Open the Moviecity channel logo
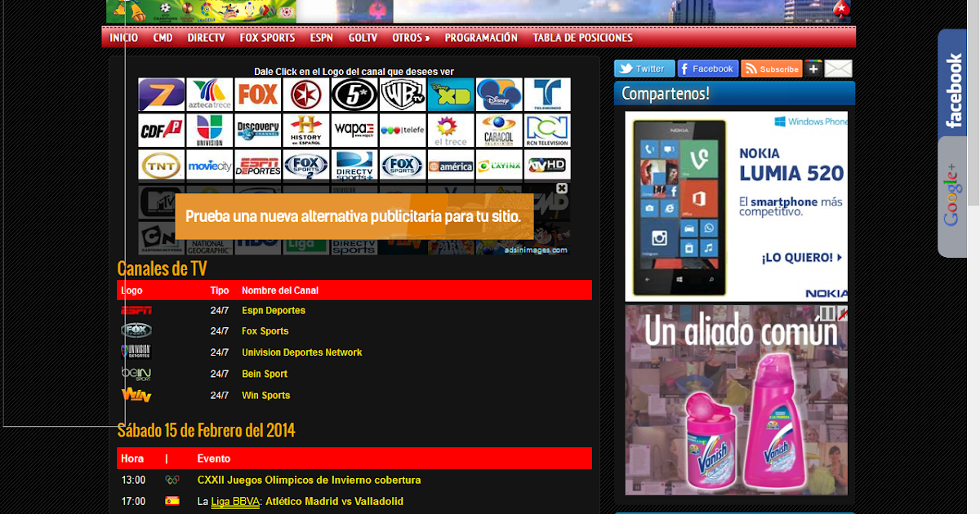980x514 pixels. point(210,166)
